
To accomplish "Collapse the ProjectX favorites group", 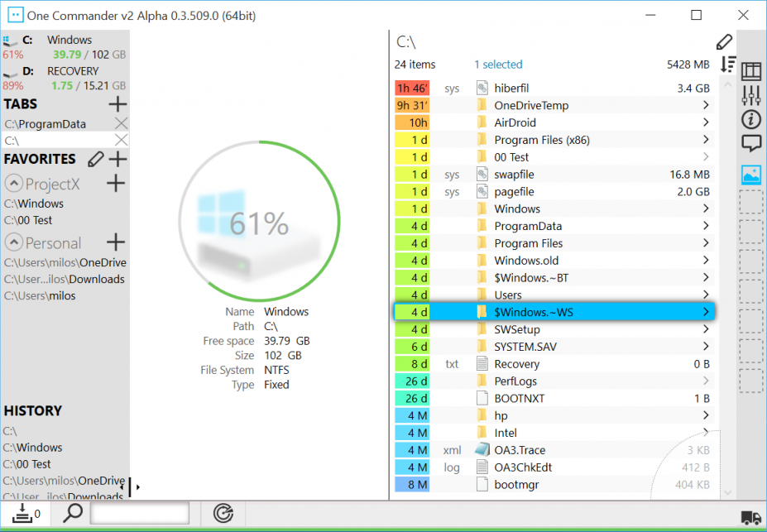I will [x=14, y=184].
